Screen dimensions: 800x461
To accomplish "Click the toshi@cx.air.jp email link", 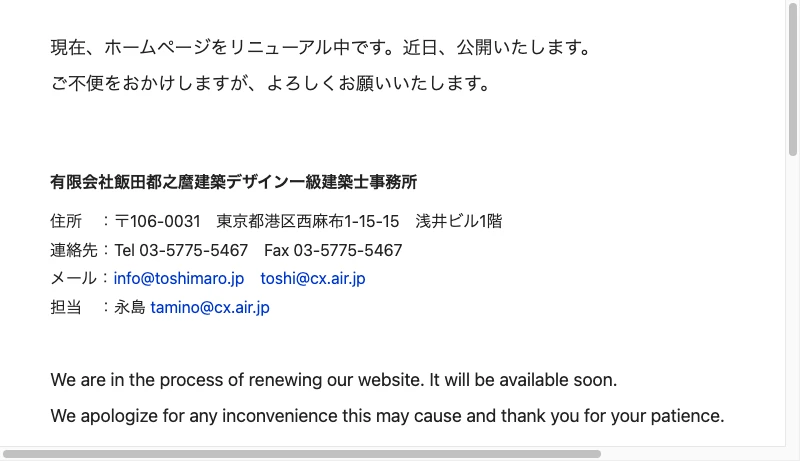I will (x=313, y=279).
